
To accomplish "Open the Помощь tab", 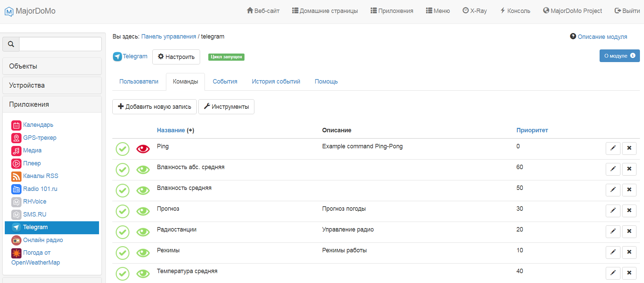I will [326, 81].
